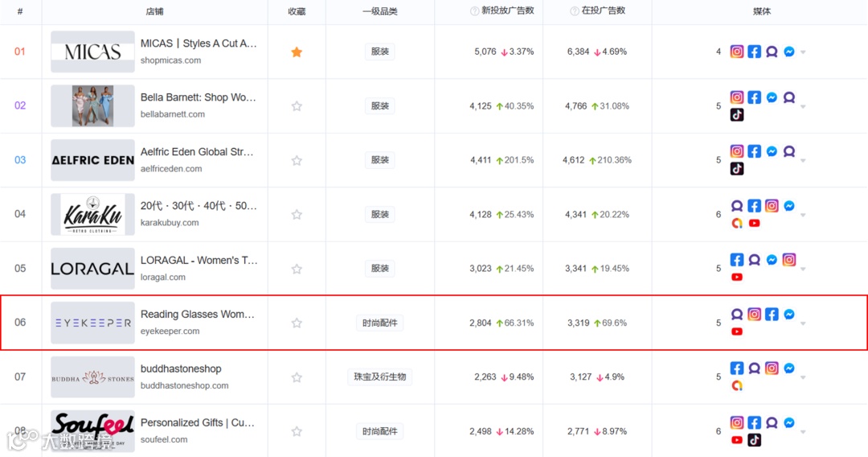
Task: Sort by 在投广告数 column header
Action: point(604,10)
